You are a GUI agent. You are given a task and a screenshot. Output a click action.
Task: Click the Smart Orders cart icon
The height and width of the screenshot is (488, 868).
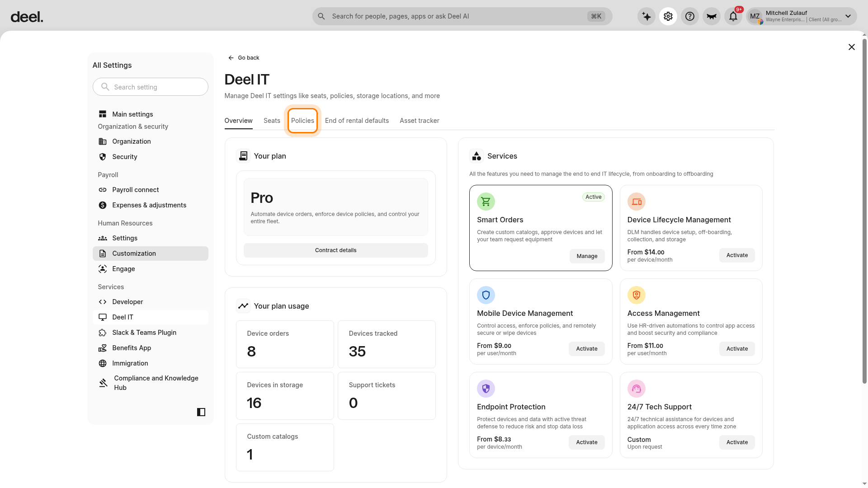486,202
